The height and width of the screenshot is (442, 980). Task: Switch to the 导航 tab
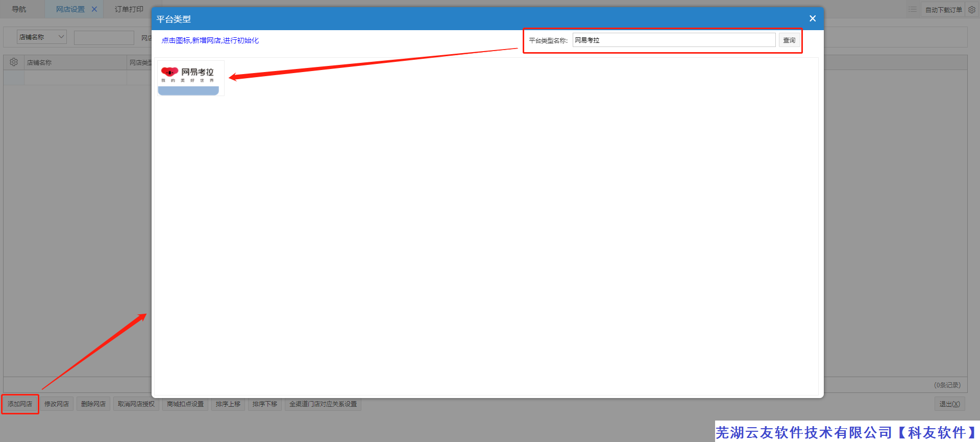19,9
